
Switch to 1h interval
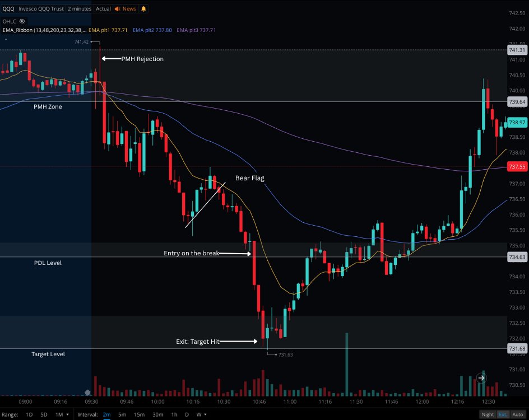(x=174, y=414)
